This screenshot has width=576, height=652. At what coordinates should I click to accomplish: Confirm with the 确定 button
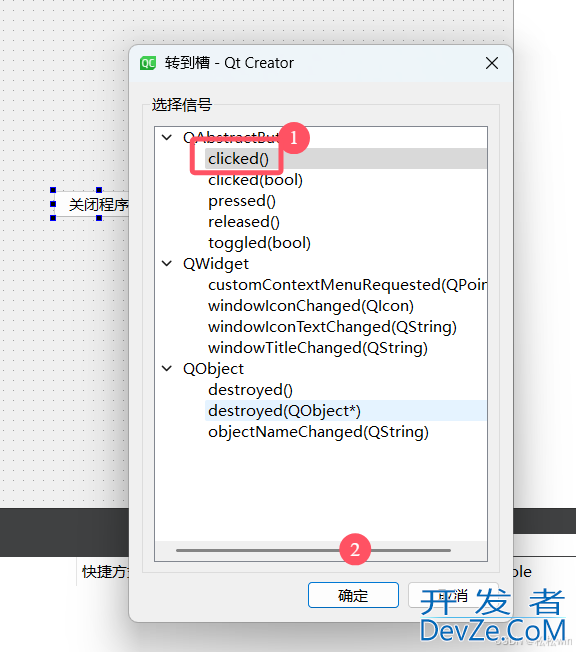(353, 595)
